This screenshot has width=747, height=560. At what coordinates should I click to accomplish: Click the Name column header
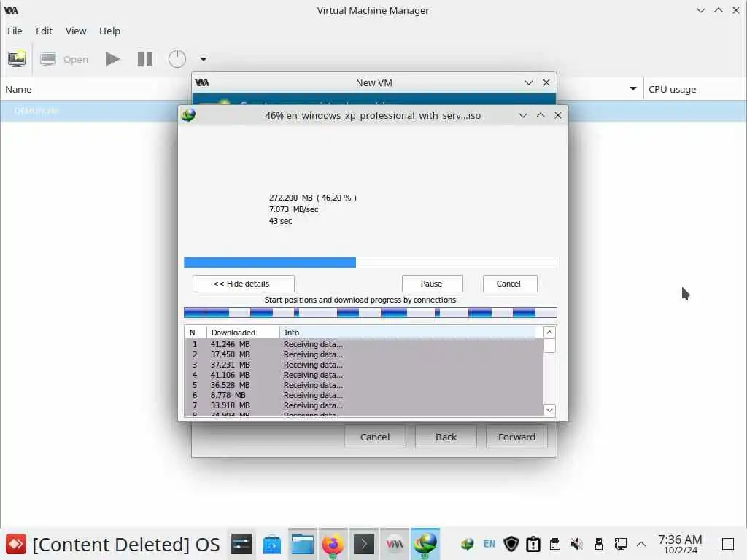pos(18,89)
